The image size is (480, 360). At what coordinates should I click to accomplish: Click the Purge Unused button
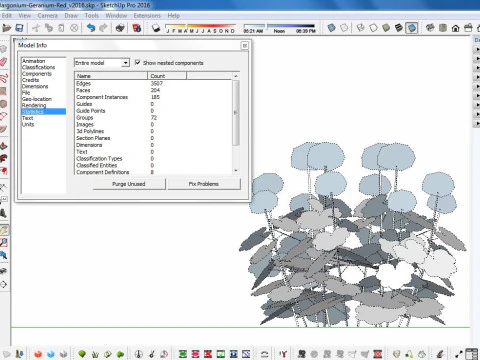(x=129, y=184)
